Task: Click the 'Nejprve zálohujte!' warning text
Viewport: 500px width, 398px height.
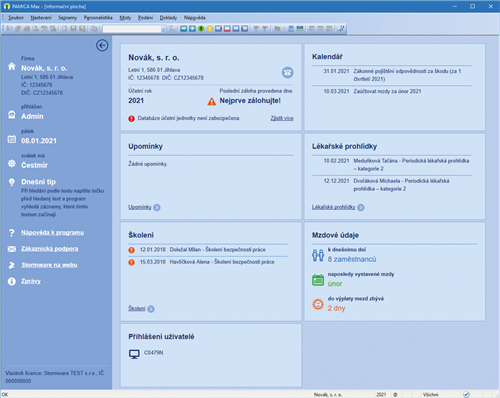Action: [x=250, y=101]
